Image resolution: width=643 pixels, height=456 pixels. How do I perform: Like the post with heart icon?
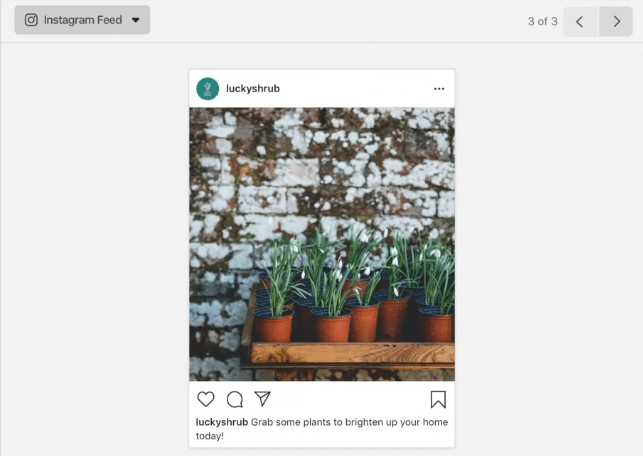tap(206, 399)
